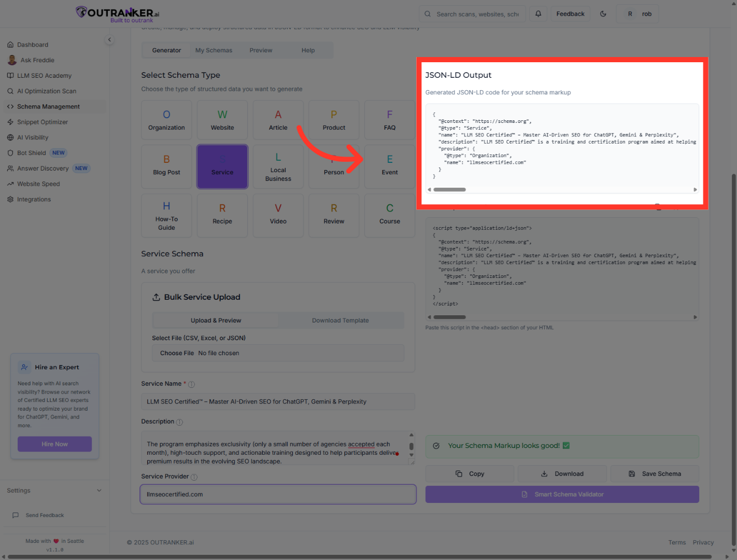Open Ask Freddie in the sidebar
Image resolution: width=737 pixels, height=560 pixels.
point(37,60)
